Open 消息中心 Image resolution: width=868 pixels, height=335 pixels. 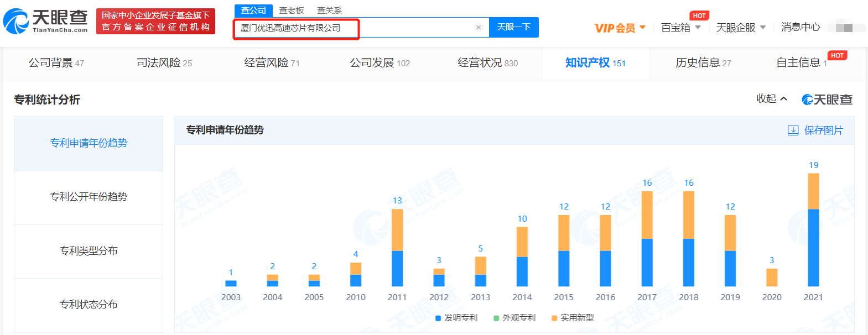801,27
